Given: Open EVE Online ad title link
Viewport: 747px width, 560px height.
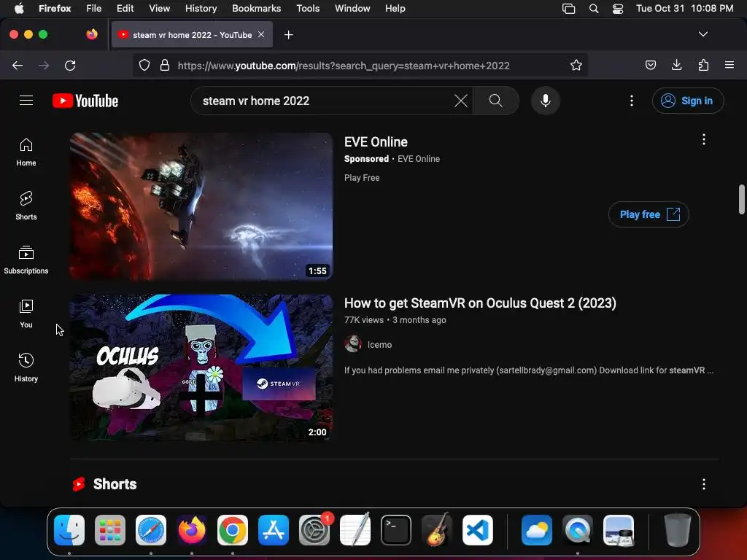Looking at the screenshot, I should coord(376,142).
